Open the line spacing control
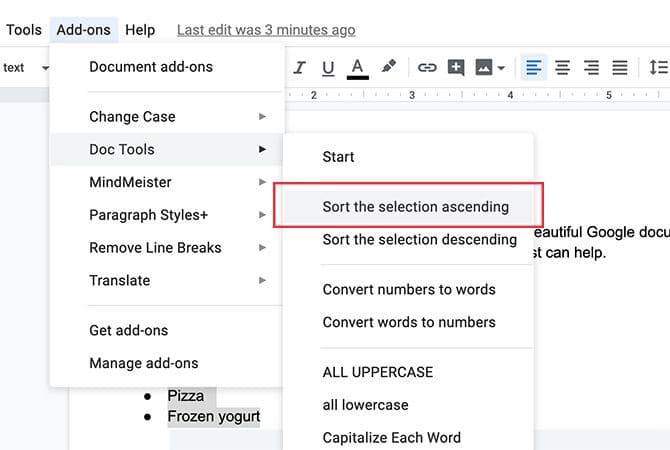This screenshot has width=670, height=450. 658,68
